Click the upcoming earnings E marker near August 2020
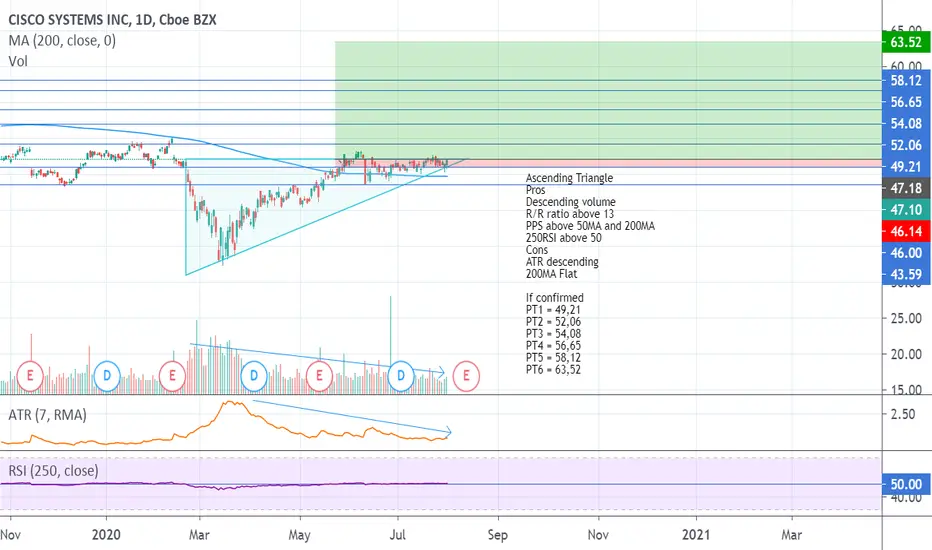The height and width of the screenshot is (550, 932). pyautogui.click(x=466, y=376)
